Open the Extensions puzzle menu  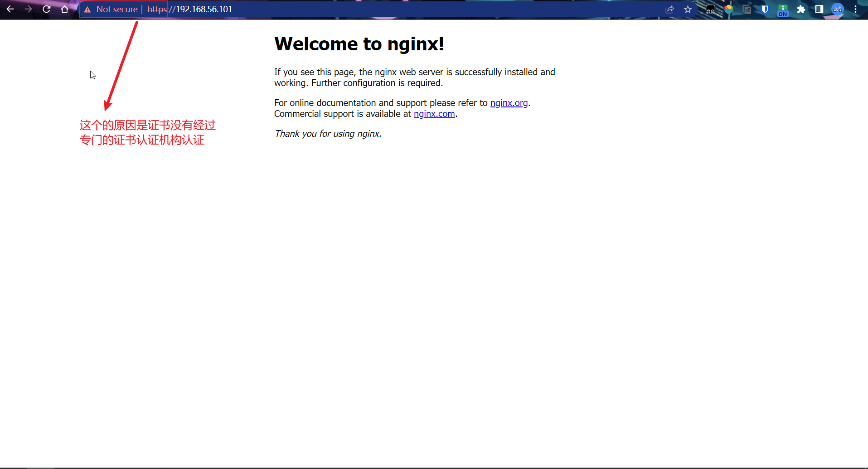coord(801,9)
